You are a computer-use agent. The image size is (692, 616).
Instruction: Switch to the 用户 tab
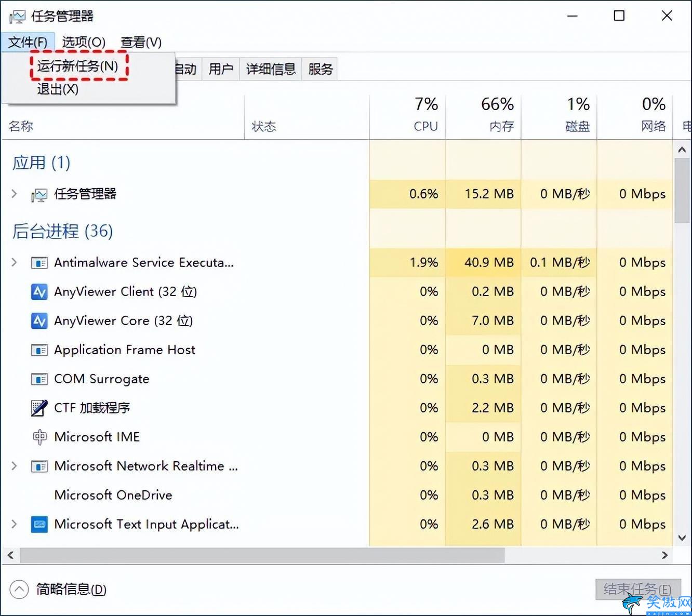coord(221,69)
